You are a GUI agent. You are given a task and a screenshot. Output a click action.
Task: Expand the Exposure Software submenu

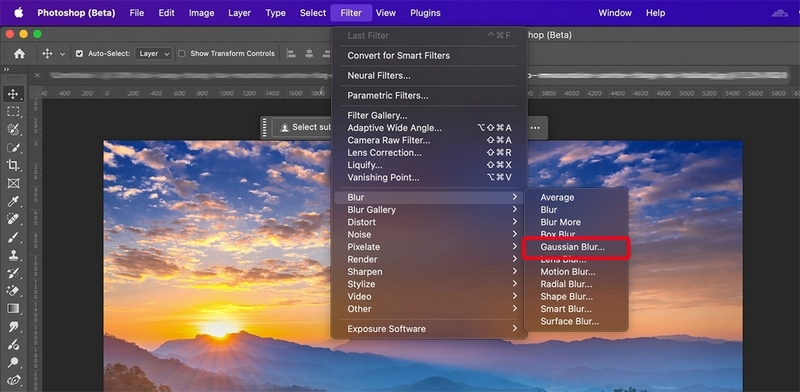pyautogui.click(x=428, y=329)
